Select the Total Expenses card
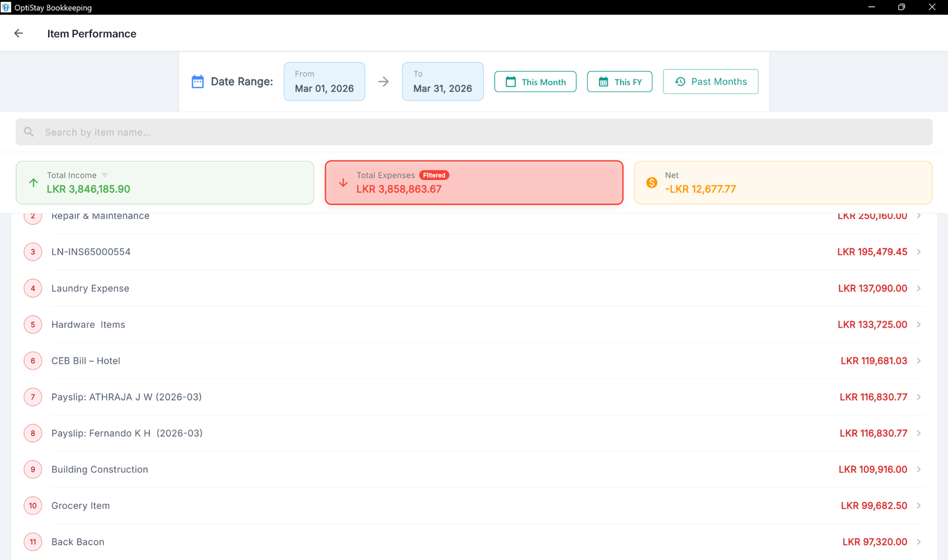Screen dimensions: 948x560 pos(474,183)
